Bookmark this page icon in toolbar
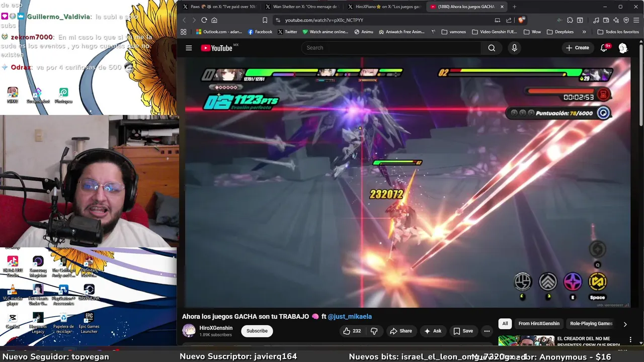 [x=265, y=20]
